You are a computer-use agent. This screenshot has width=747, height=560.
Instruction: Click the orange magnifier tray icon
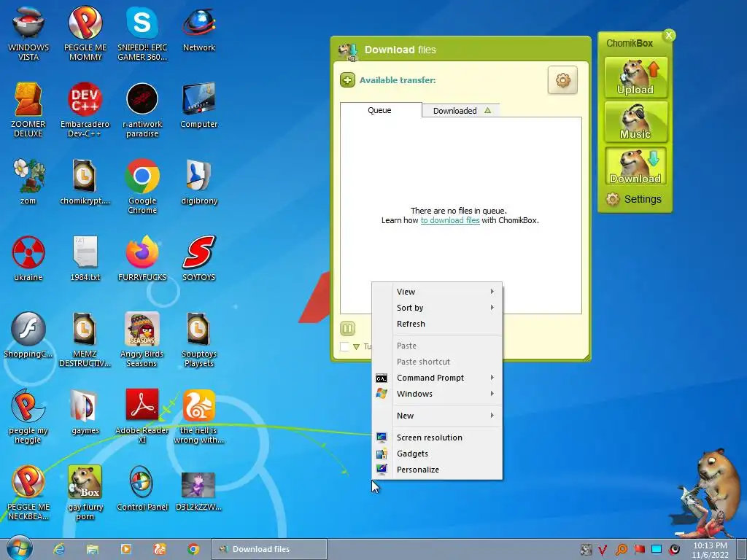[622, 550]
